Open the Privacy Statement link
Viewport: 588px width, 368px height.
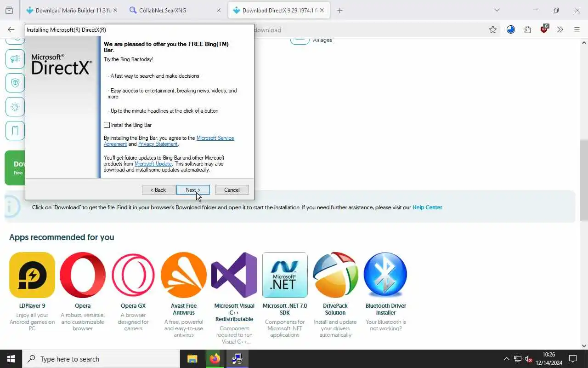158,144
